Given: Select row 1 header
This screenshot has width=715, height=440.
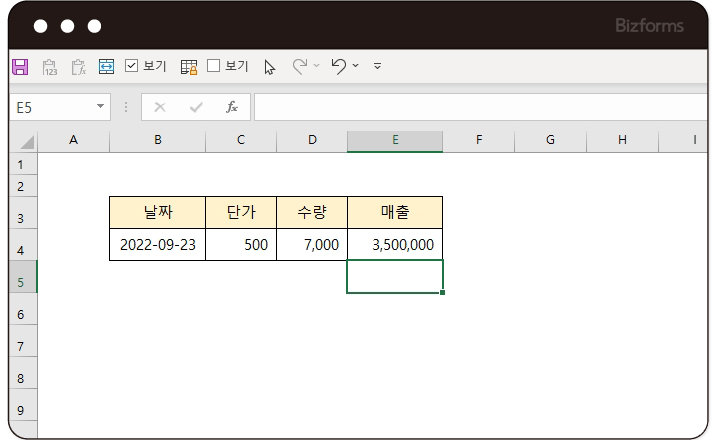Looking at the screenshot, I should point(23,164).
